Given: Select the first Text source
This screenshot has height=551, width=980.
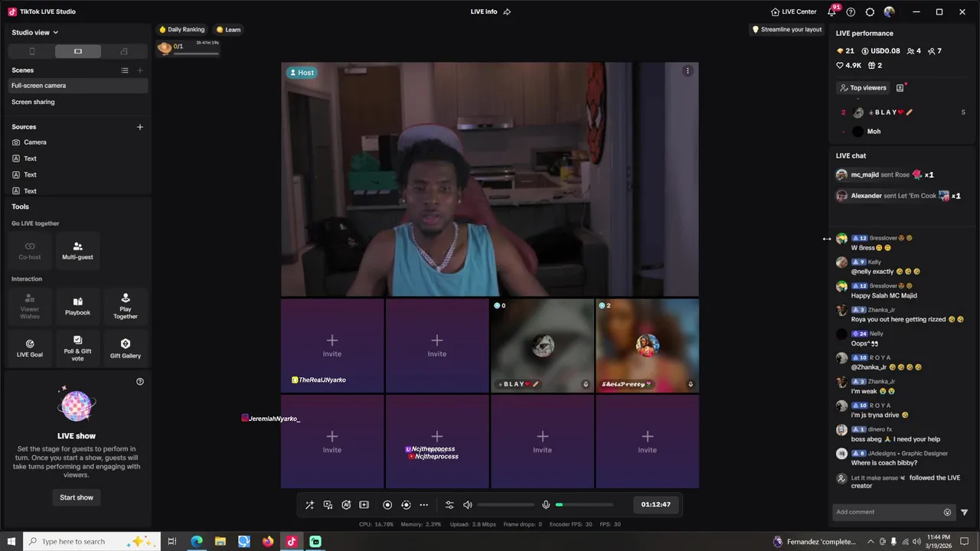Looking at the screenshot, I should pos(77,158).
